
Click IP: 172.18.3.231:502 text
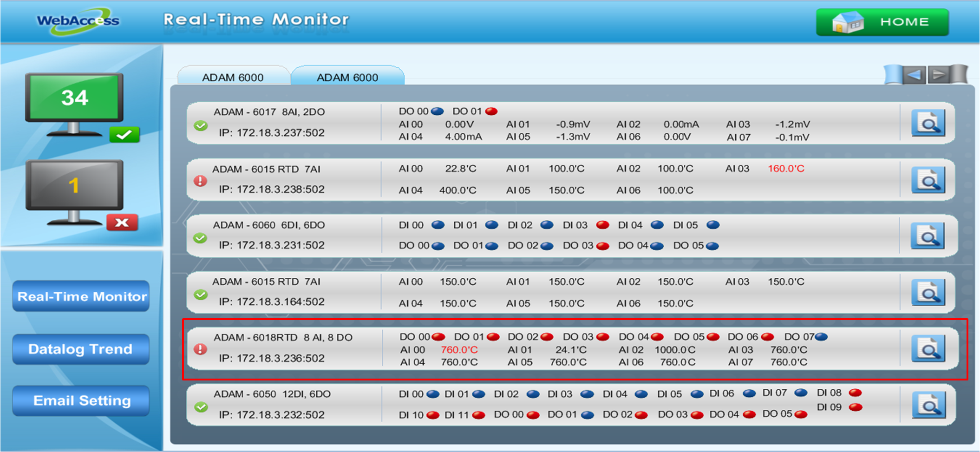point(272,245)
